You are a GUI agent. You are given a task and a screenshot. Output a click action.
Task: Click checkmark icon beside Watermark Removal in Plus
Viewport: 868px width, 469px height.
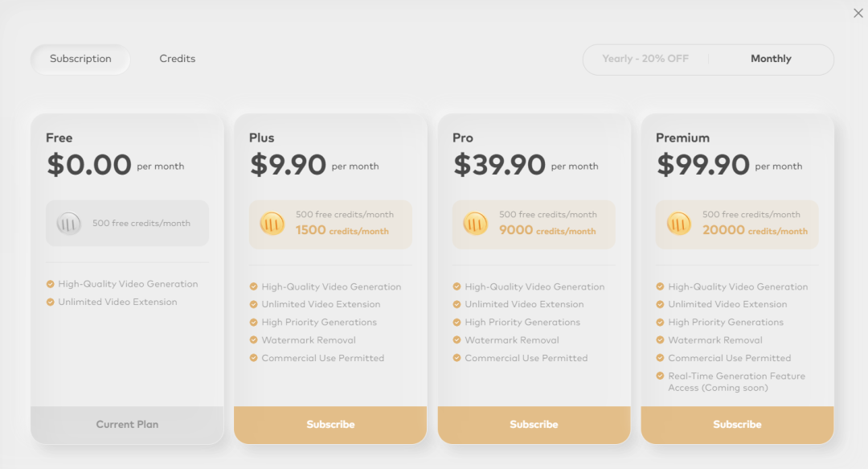[x=253, y=339]
